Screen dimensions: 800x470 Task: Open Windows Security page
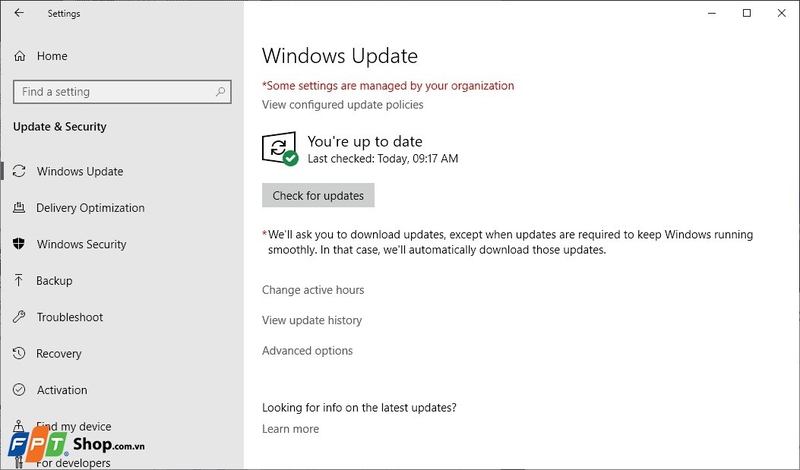[x=81, y=244]
